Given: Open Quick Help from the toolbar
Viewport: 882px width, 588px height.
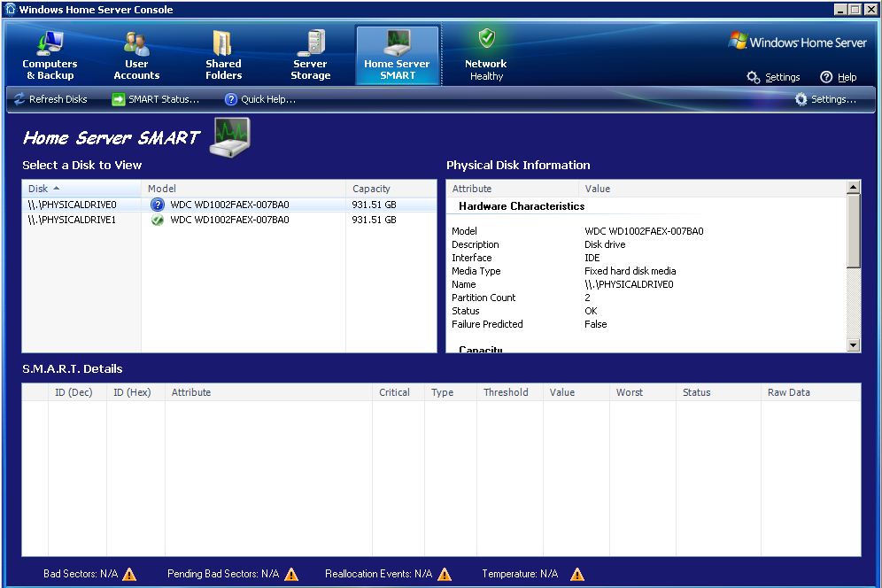Looking at the screenshot, I should 259,99.
